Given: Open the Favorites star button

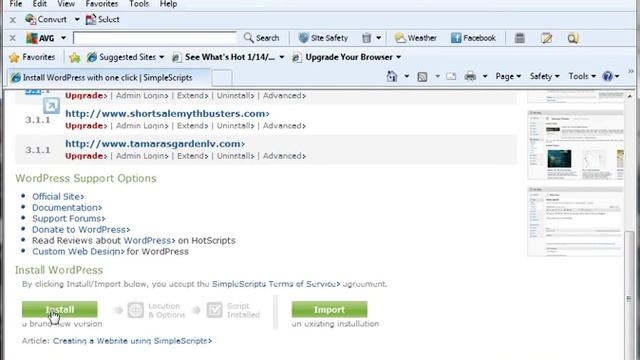Looking at the screenshot, I should (32, 57).
